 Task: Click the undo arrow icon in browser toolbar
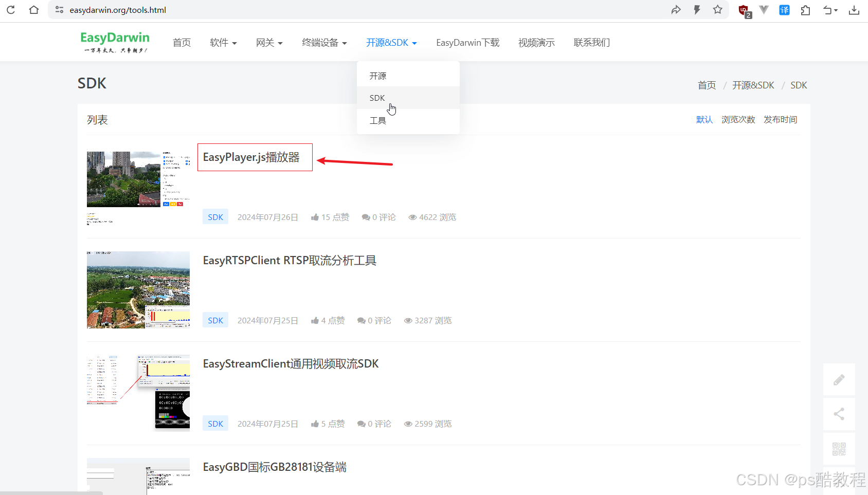827,10
